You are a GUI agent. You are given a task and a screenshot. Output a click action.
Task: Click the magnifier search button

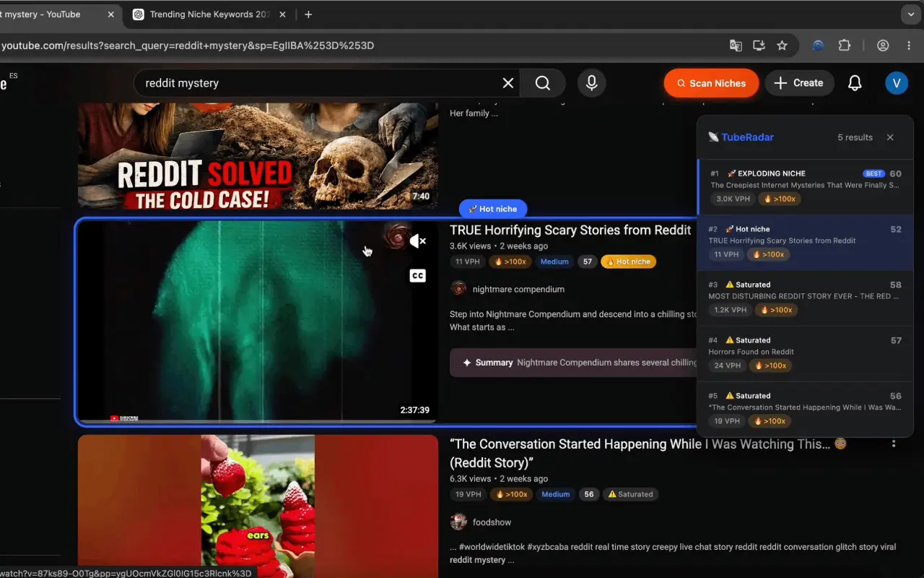[x=543, y=83]
